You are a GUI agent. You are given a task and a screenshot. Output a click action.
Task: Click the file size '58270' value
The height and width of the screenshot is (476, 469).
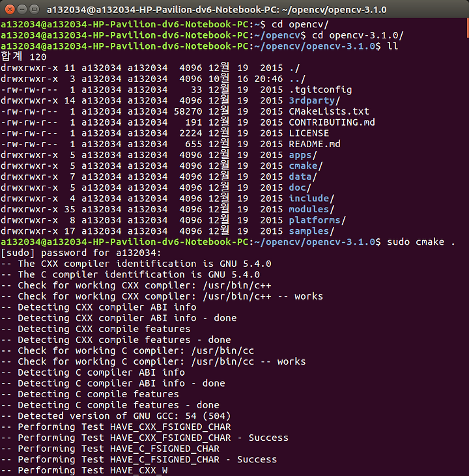(188, 111)
